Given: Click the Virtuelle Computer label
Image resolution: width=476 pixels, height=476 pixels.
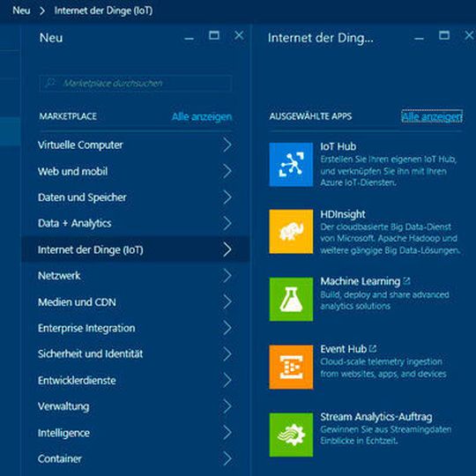Looking at the screenshot, I should tap(80, 145).
